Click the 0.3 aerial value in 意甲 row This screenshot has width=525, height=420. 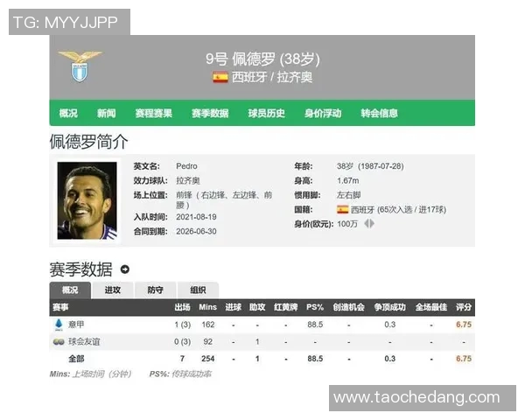(389, 325)
